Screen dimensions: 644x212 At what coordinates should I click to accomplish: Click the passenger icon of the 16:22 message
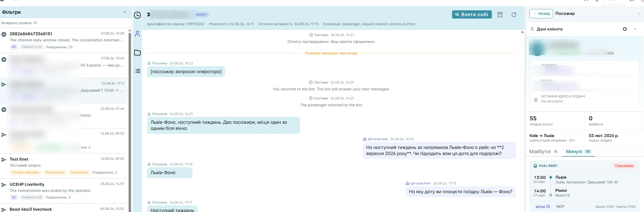click(x=149, y=63)
